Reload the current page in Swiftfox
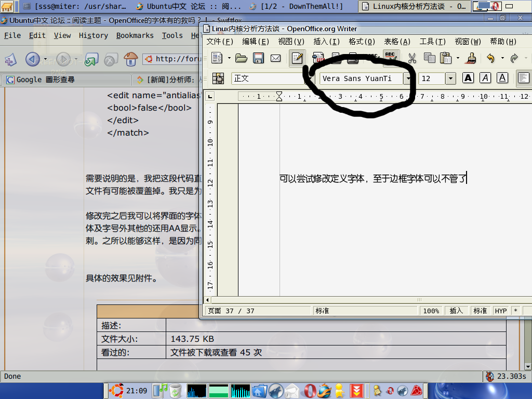532x399 pixels. [91, 60]
